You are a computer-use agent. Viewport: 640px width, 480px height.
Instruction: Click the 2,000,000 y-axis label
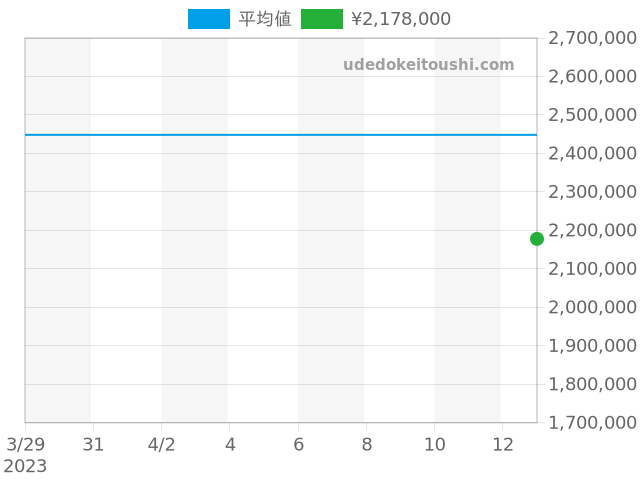(x=592, y=307)
